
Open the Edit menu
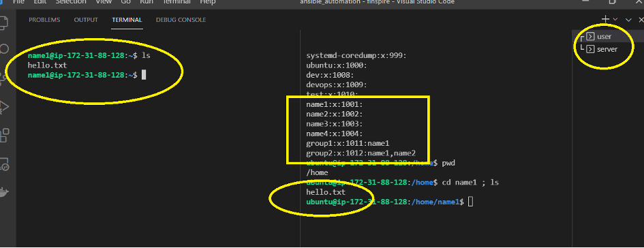click(x=40, y=2)
